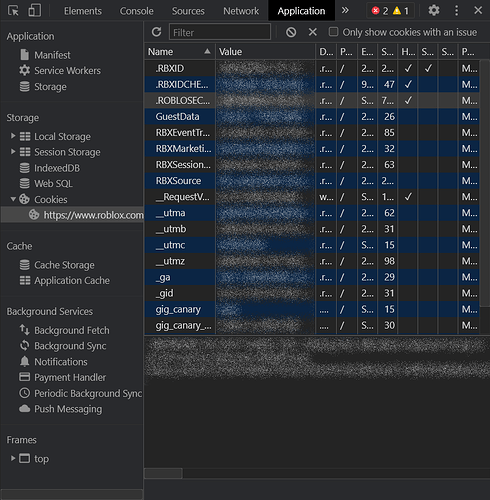Sort by the Value column header
Screen dimensions: 490x500
265,52
